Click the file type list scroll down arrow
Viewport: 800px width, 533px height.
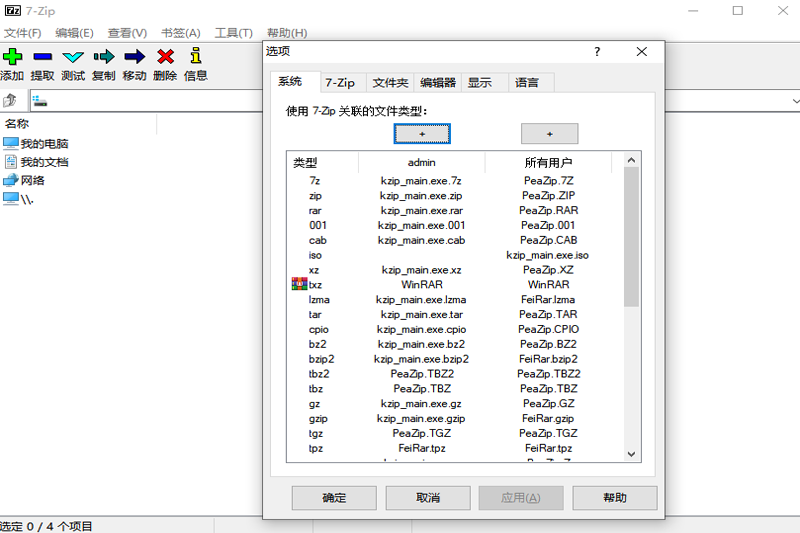pos(631,454)
